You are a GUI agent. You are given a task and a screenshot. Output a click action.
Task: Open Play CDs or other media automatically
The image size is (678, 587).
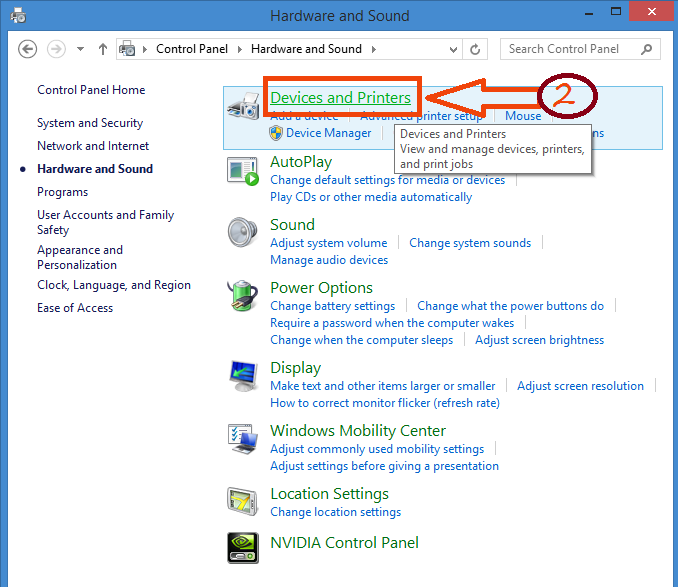(x=371, y=197)
